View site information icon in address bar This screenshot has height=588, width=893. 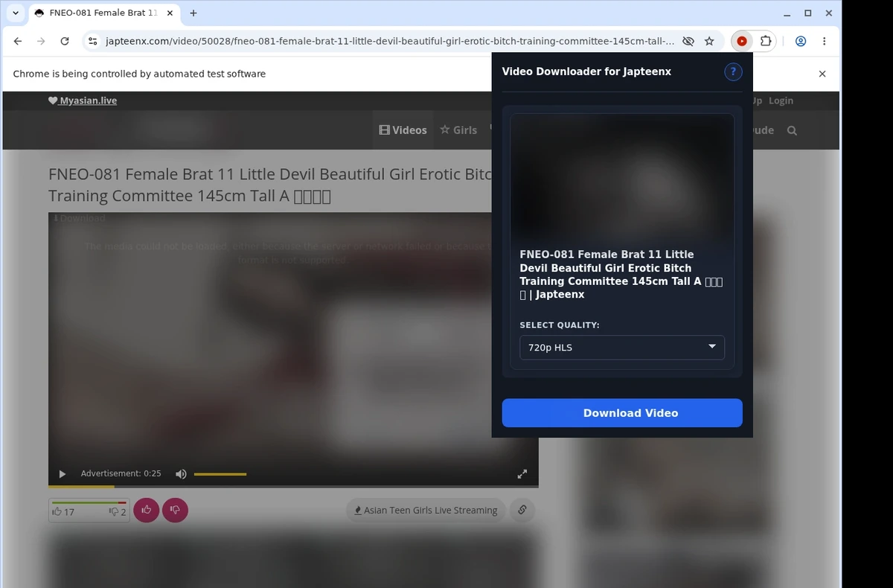(93, 42)
